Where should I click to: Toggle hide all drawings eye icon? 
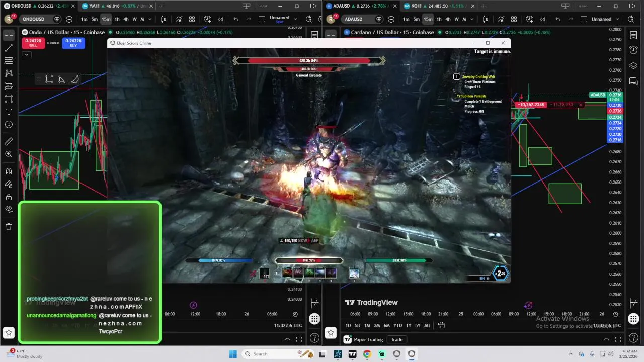9,209
